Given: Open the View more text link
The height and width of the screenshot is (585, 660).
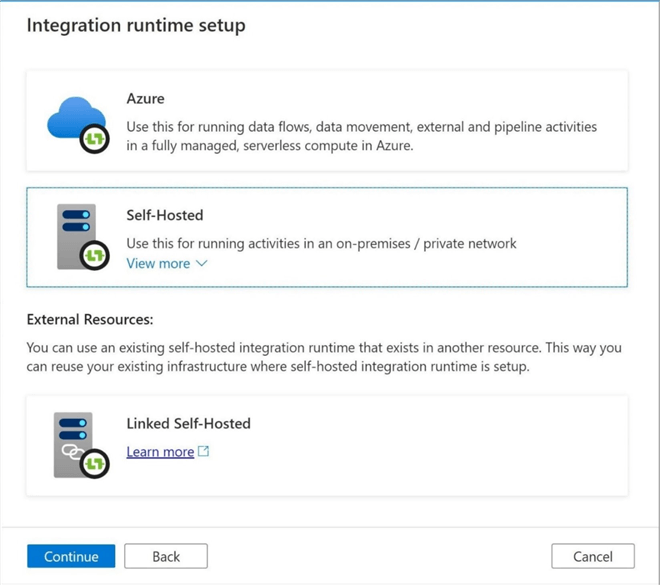Looking at the screenshot, I should pos(158,263).
